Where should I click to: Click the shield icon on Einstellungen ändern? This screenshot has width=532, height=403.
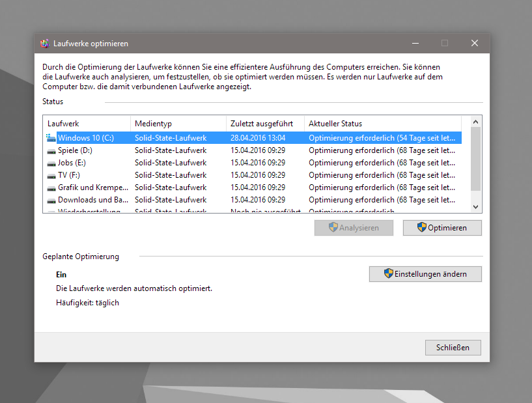tap(389, 273)
